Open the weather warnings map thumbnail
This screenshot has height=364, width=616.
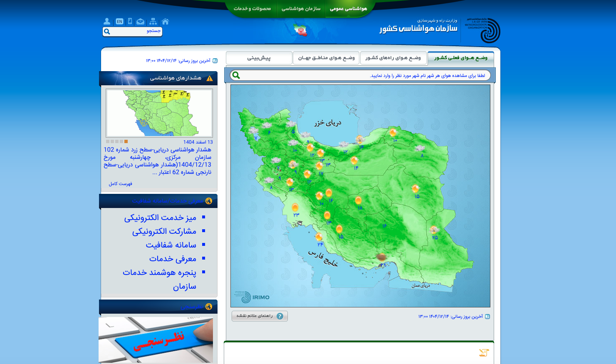click(x=159, y=113)
